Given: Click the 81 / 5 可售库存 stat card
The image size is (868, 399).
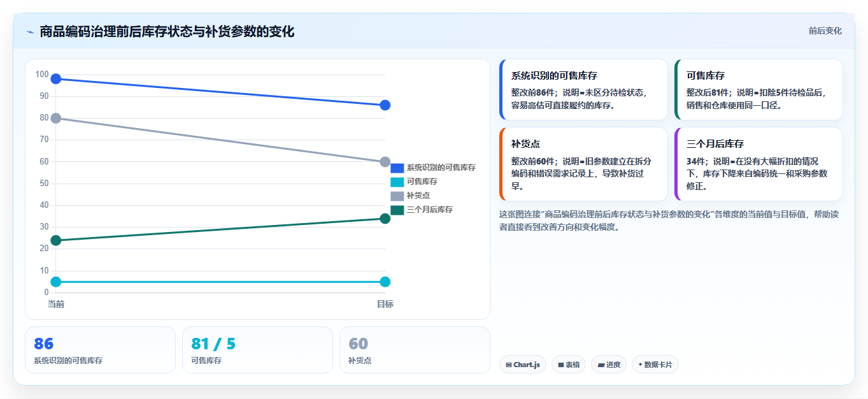Looking at the screenshot, I should pos(257,350).
